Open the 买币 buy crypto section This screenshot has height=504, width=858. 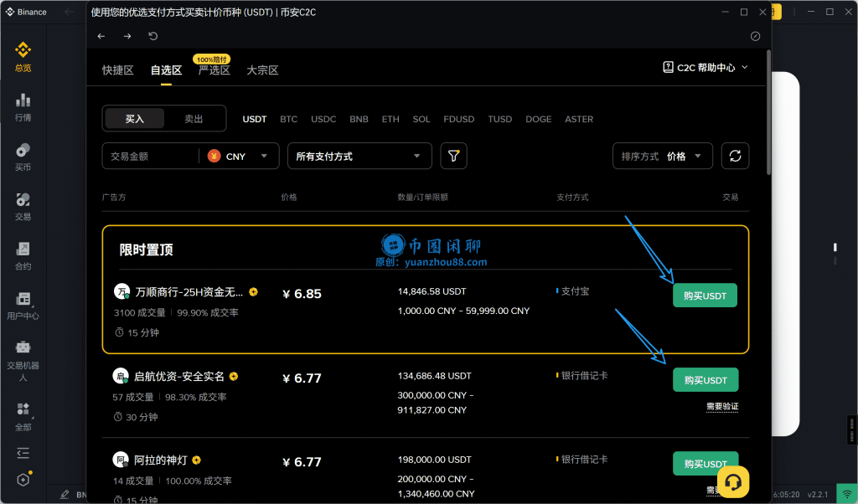23,157
